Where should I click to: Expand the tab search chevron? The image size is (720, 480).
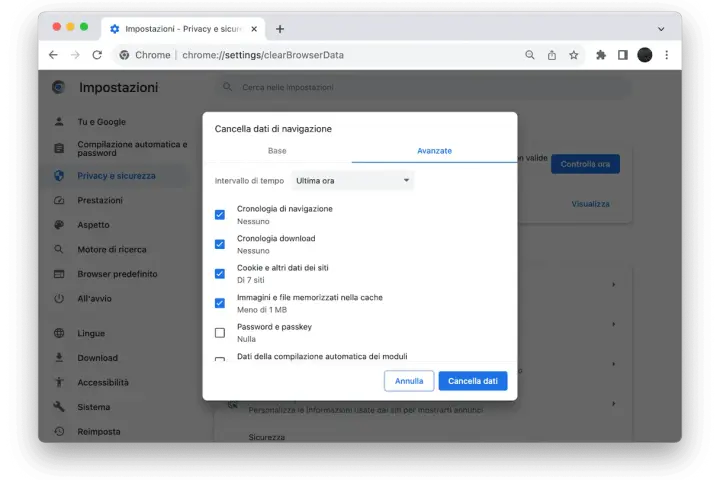pos(661,29)
